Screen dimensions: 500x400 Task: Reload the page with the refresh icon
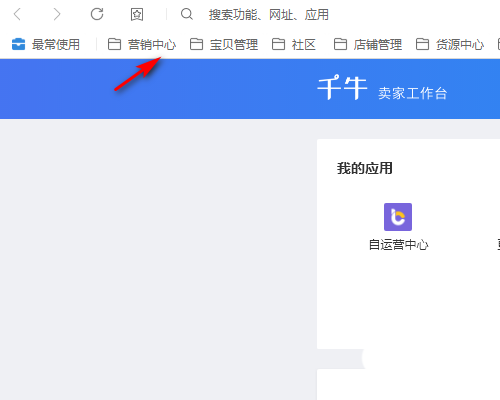pos(97,14)
